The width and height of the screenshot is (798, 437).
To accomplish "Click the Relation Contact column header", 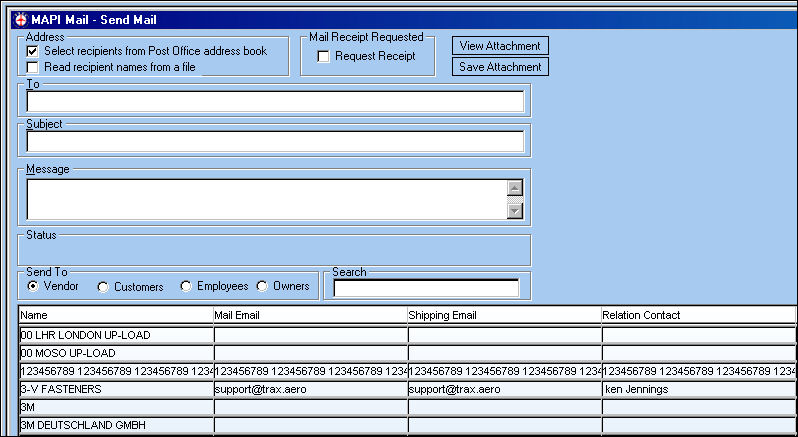I will pyautogui.click(x=699, y=315).
